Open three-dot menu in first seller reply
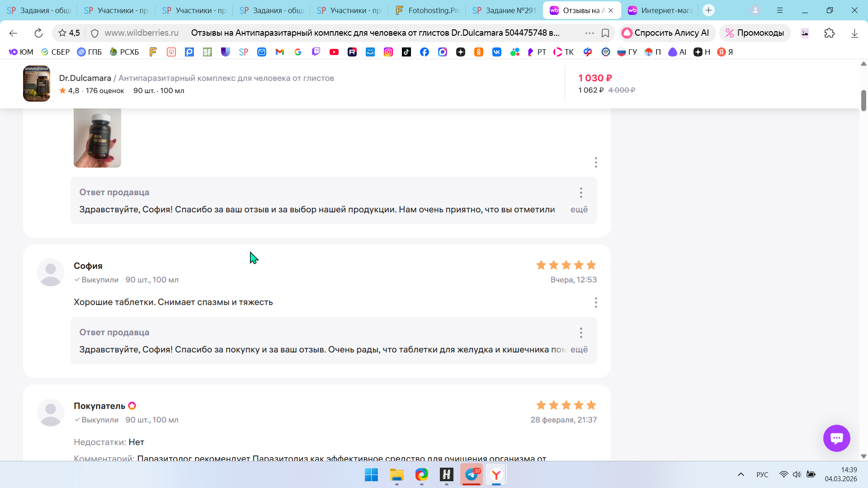This screenshot has height=488, width=868. (x=581, y=193)
